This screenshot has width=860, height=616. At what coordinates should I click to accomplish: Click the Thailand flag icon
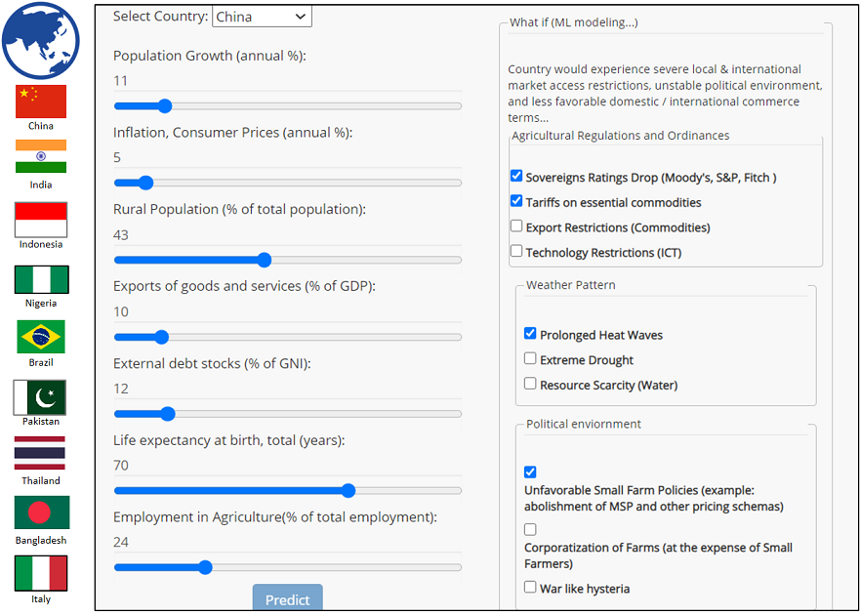41,454
